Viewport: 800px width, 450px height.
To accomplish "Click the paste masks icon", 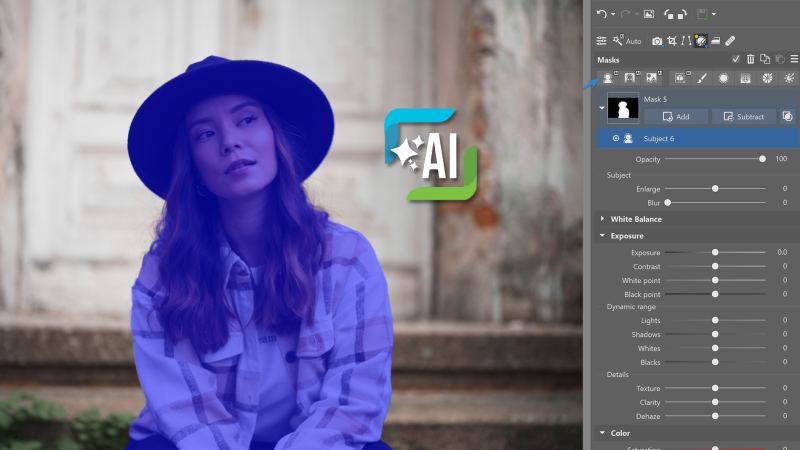I will pyautogui.click(x=780, y=59).
